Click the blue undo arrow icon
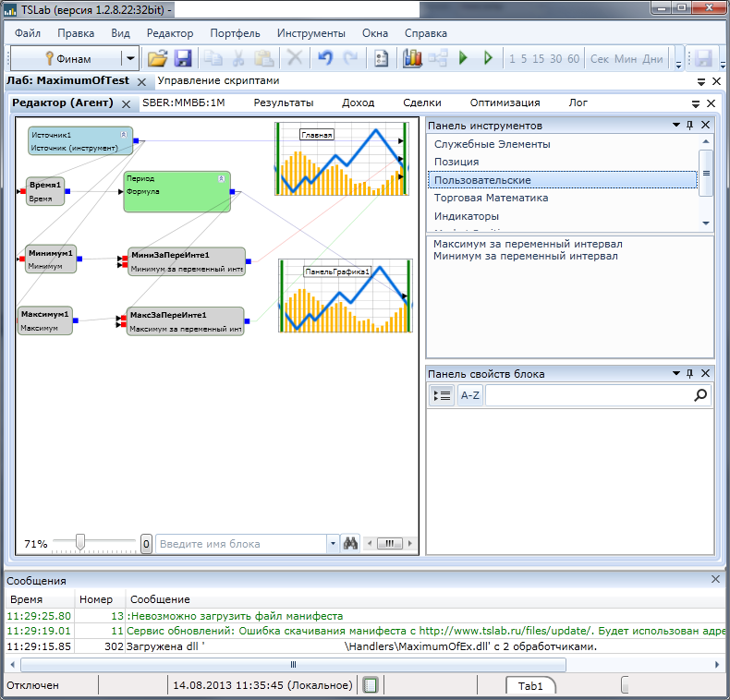The width and height of the screenshot is (730, 700). [x=324, y=58]
